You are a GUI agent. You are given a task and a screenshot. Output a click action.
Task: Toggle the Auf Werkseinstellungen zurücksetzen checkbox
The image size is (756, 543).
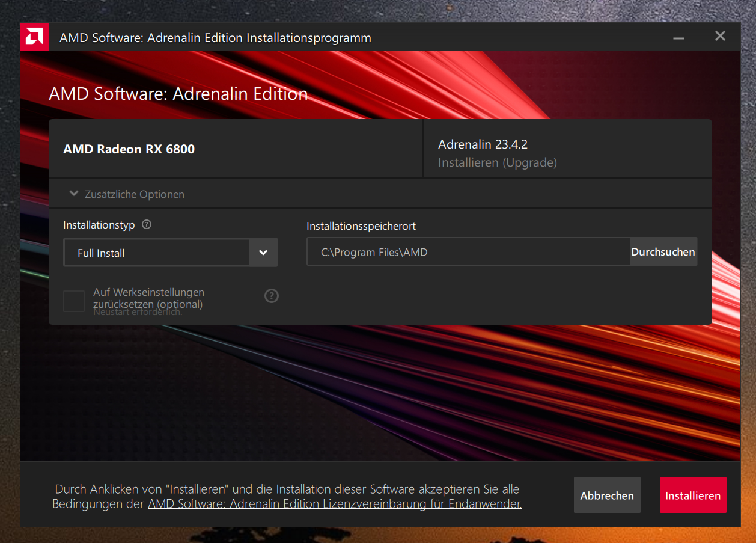point(74,301)
